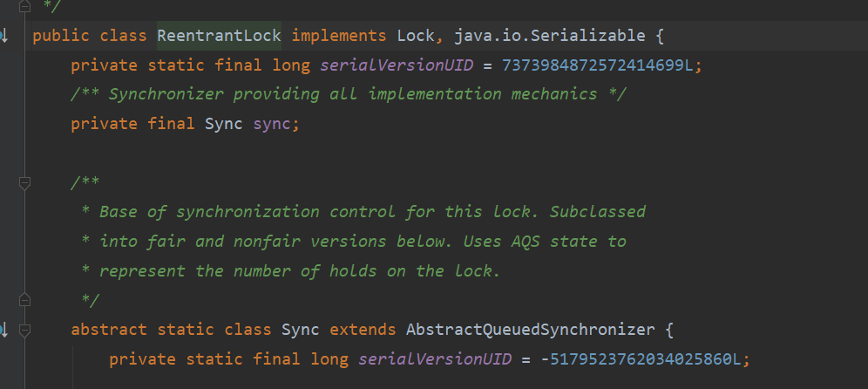Click AbstractQueuedSynchronizer superclass name
Image resolution: width=868 pixels, height=389 pixels.
point(531,330)
